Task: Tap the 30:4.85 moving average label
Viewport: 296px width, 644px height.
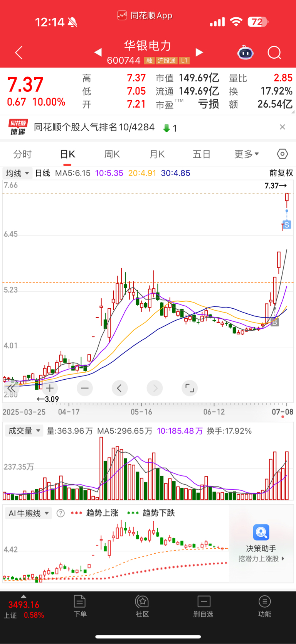Action: (x=175, y=173)
